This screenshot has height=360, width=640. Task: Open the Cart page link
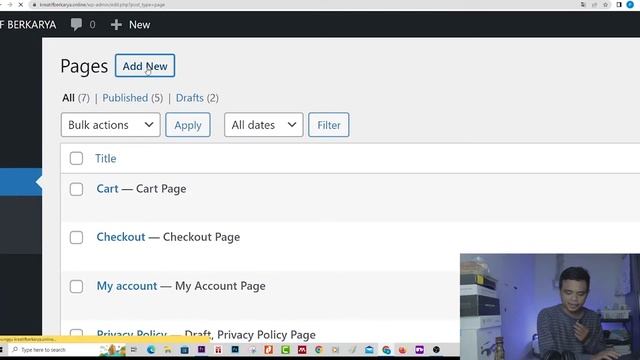click(x=107, y=189)
